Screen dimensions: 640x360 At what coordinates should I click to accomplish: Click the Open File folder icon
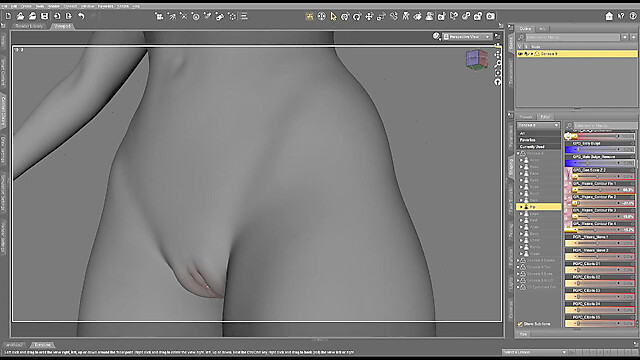point(20,16)
